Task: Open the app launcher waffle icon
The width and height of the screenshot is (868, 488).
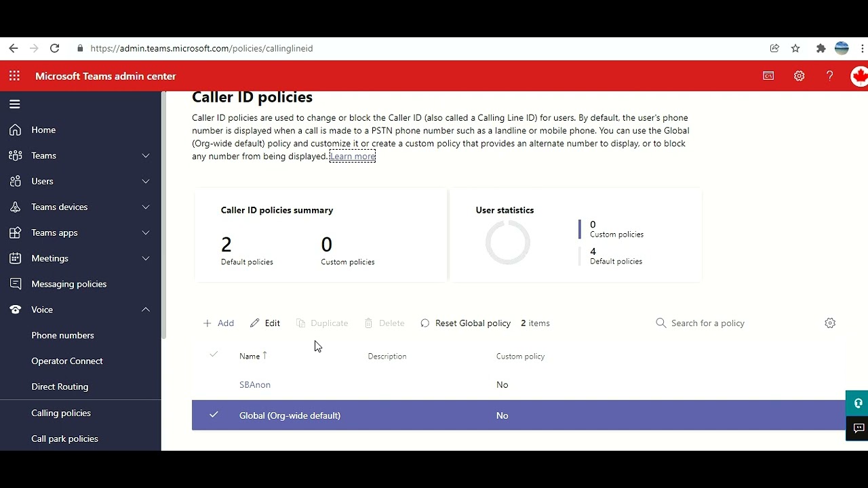Action: (x=14, y=76)
